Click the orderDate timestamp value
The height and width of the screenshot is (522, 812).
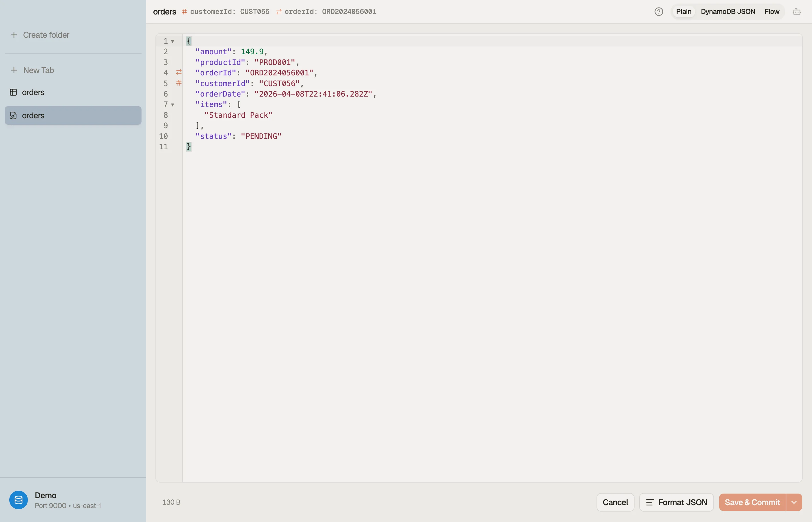point(313,94)
